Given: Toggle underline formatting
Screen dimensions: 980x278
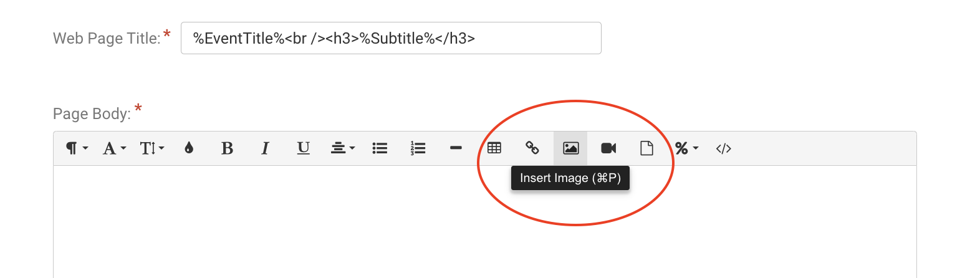Looking at the screenshot, I should tap(303, 148).
